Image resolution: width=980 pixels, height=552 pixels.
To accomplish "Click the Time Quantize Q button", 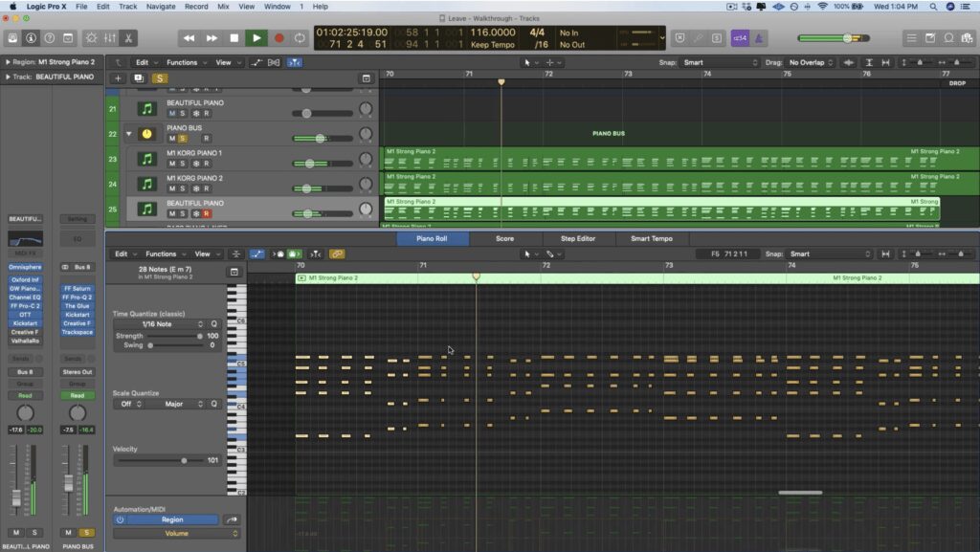I will [x=213, y=324].
